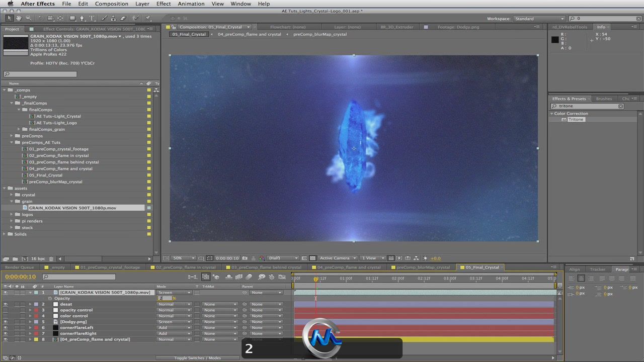Select the Hand tool

19,18
